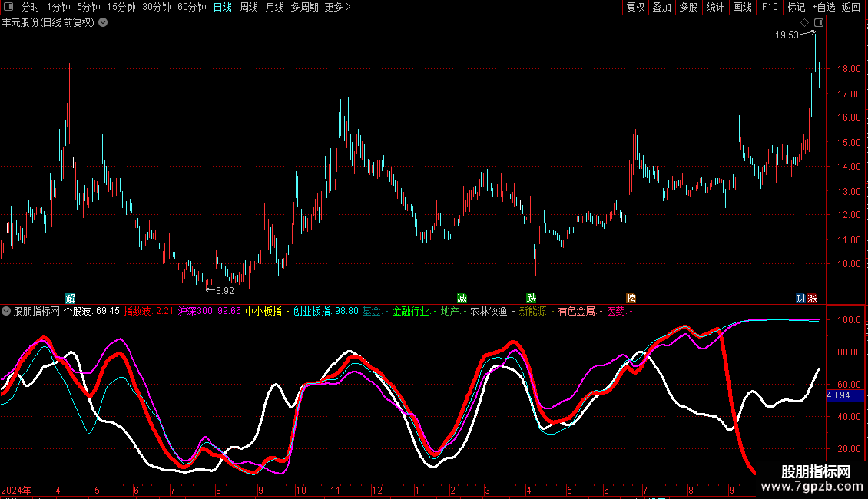Switch to the 周线 weekly tab

click(x=248, y=7)
